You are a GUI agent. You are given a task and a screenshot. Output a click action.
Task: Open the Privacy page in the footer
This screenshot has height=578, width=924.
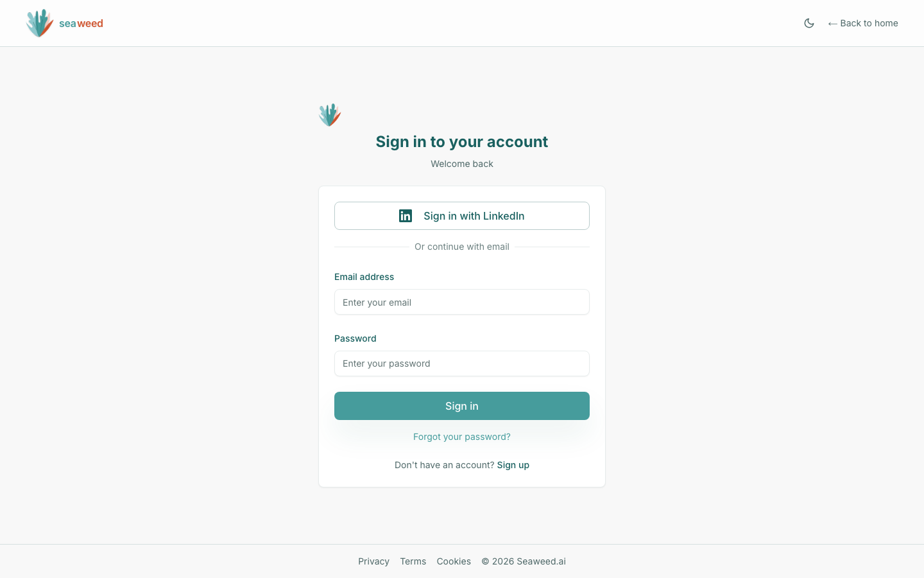373,561
